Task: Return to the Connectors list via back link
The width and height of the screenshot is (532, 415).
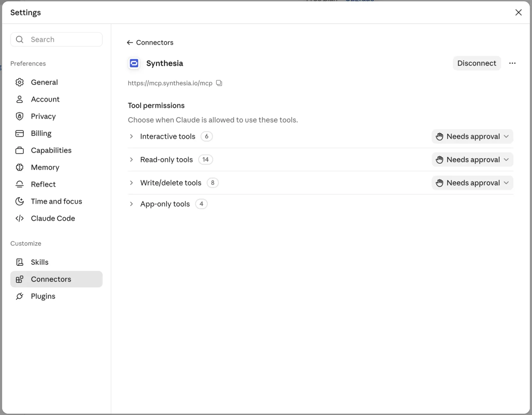Action: click(x=150, y=43)
